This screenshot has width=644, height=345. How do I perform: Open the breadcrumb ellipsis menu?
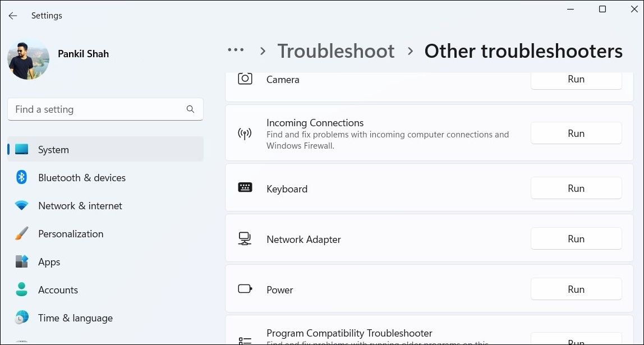click(x=236, y=50)
